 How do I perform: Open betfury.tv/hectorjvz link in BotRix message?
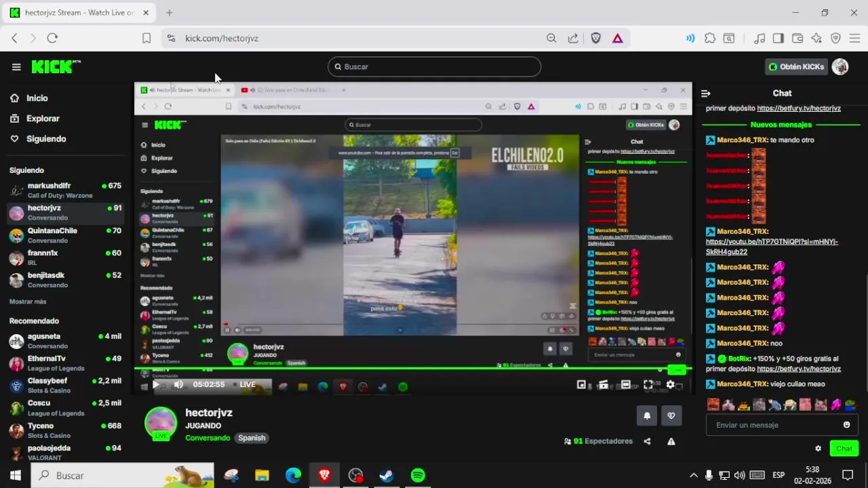point(799,369)
